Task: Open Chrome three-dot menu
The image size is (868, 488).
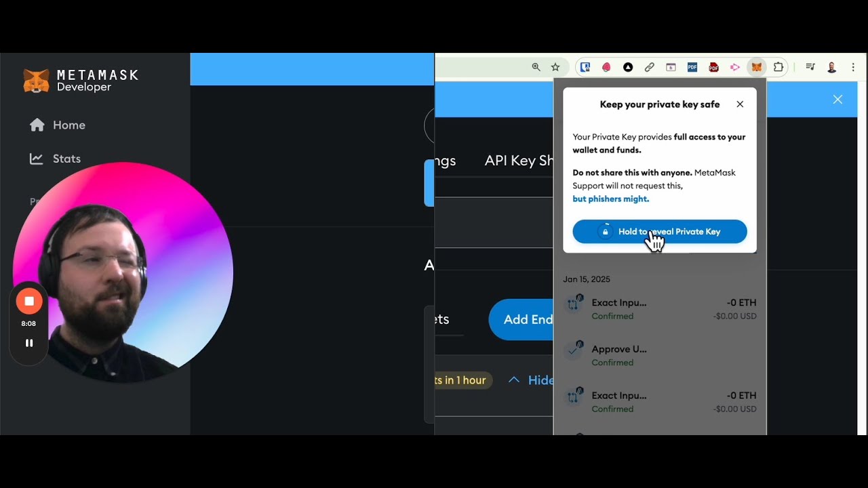Action: [x=853, y=67]
